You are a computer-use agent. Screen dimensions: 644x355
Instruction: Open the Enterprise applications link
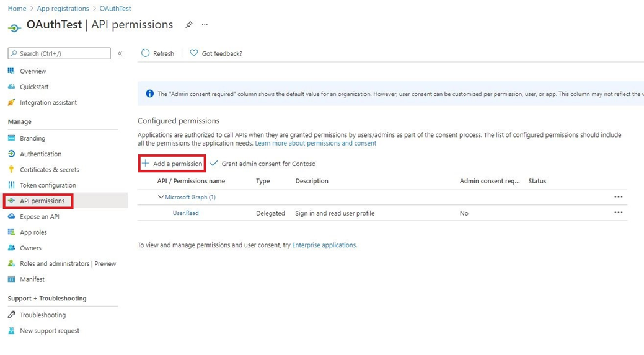pos(324,245)
